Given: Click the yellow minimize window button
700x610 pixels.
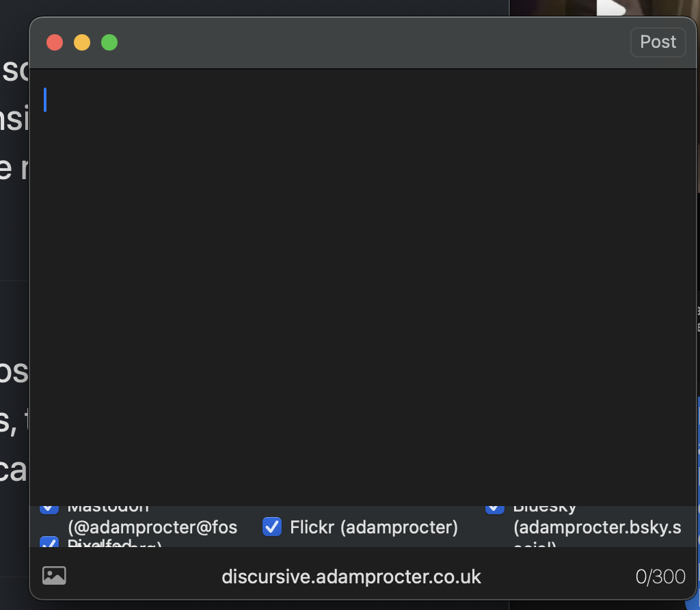Looking at the screenshot, I should coord(82,42).
